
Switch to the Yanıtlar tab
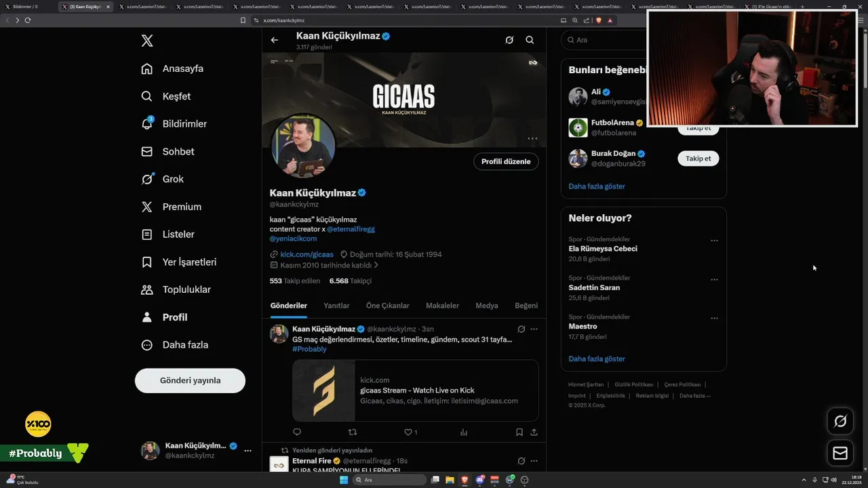pyautogui.click(x=336, y=306)
